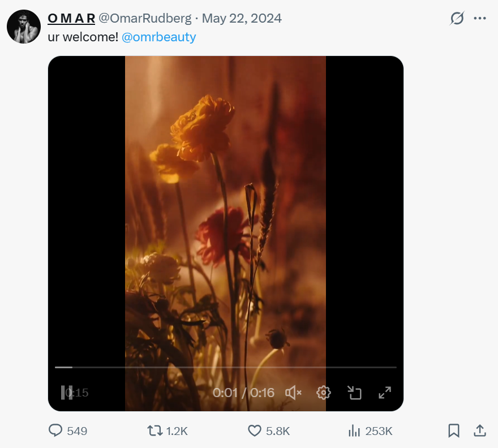
Task: Bookmark this post
Action: tap(454, 431)
